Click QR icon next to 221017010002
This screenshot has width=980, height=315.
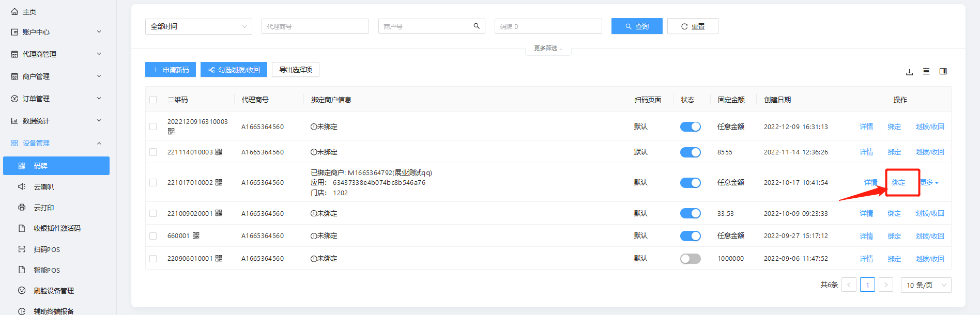(219, 182)
